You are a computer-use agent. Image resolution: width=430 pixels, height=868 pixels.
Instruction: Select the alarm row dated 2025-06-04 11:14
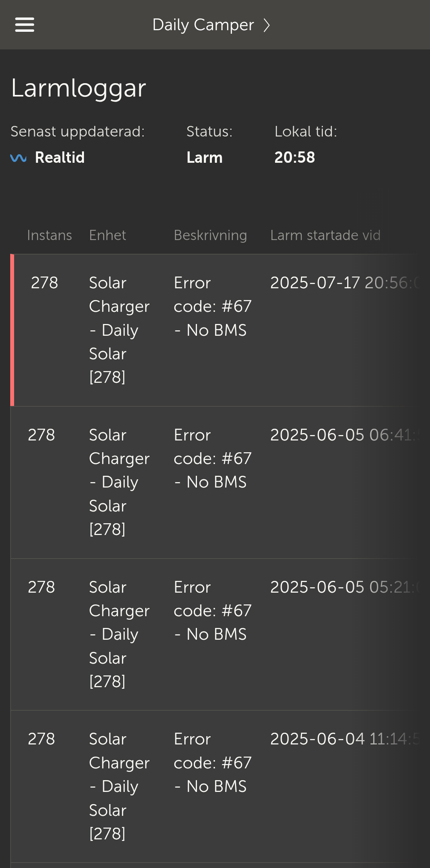[x=220, y=786]
